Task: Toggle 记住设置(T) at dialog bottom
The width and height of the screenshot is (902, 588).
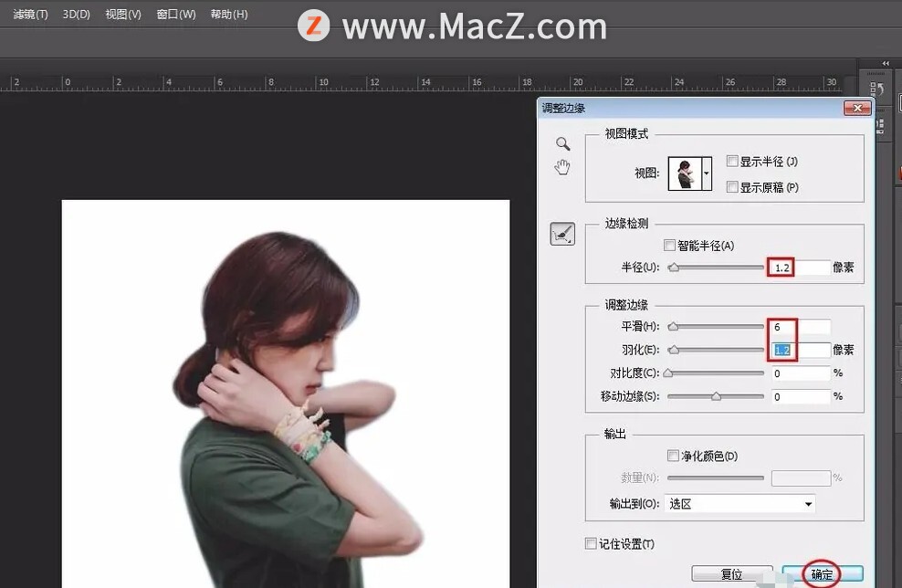Action: [x=591, y=542]
